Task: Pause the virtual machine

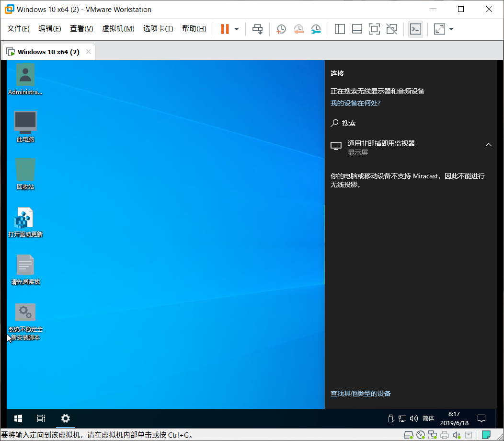Action: coord(225,29)
